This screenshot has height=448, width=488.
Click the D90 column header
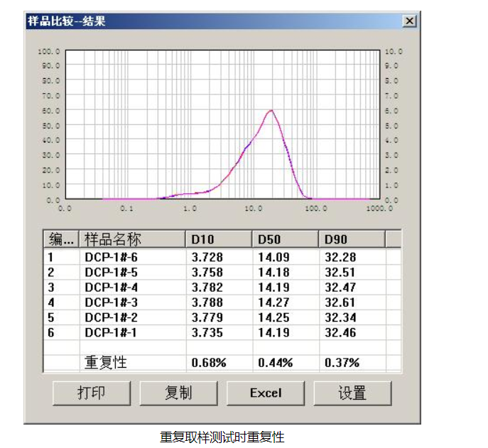(351, 239)
